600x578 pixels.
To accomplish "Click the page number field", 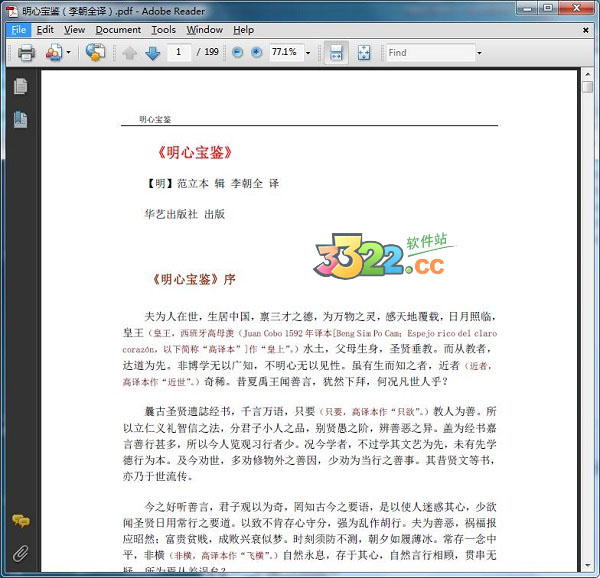I will (x=179, y=52).
